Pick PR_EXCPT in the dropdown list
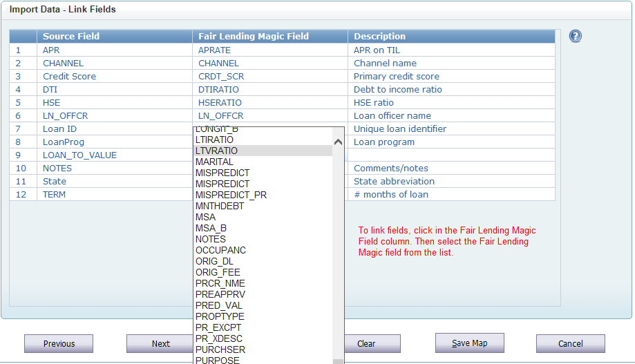 [x=263, y=327]
